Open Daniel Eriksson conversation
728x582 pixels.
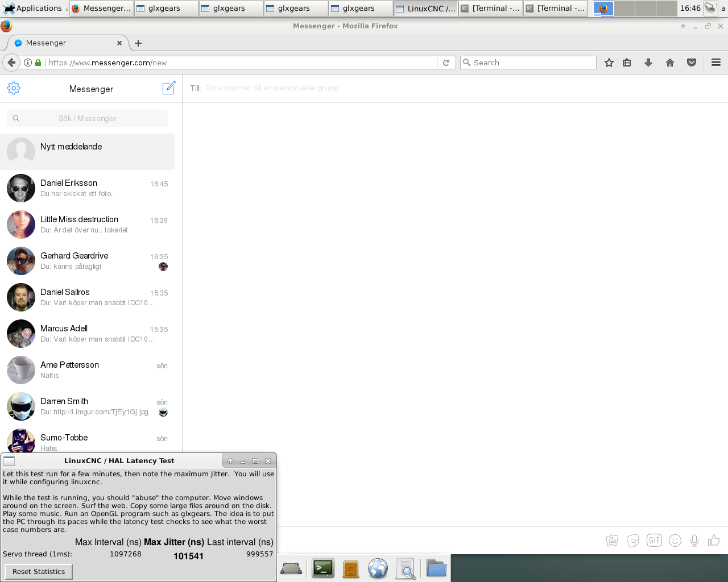88,188
